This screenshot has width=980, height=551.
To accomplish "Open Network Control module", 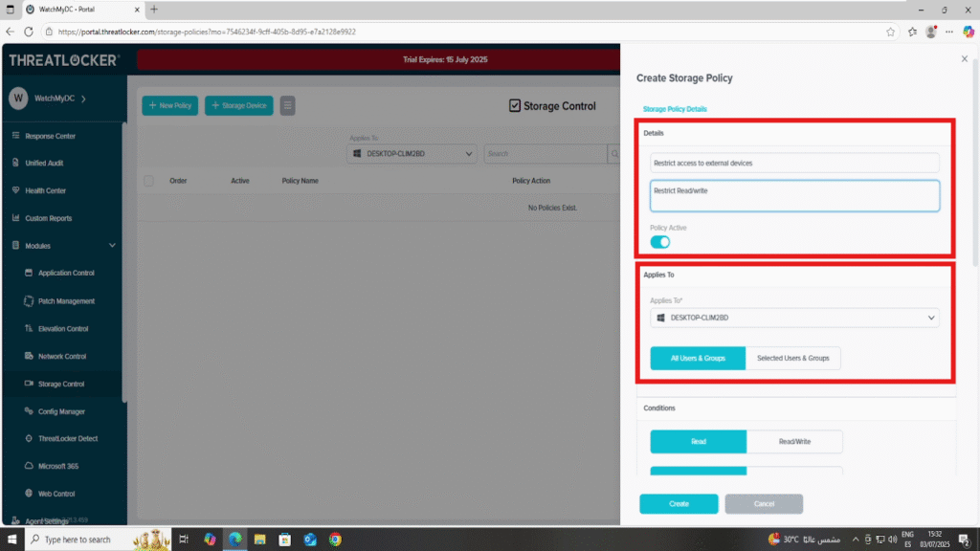I will [x=62, y=356].
